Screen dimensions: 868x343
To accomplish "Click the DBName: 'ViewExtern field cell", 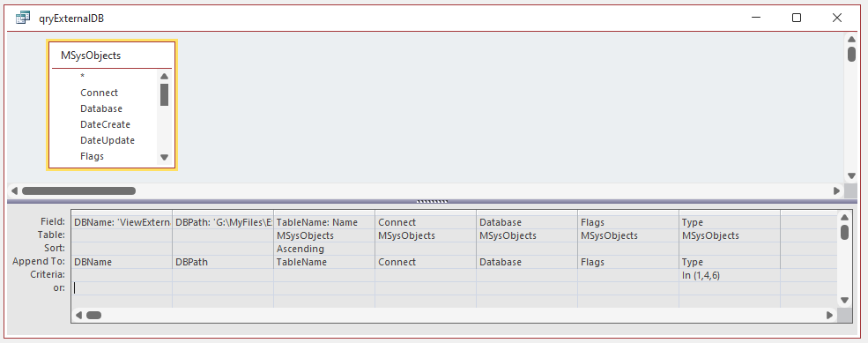I will coord(122,222).
